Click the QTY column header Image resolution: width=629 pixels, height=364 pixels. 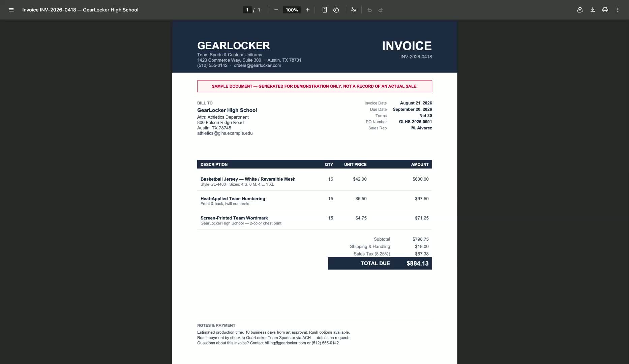click(x=329, y=164)
